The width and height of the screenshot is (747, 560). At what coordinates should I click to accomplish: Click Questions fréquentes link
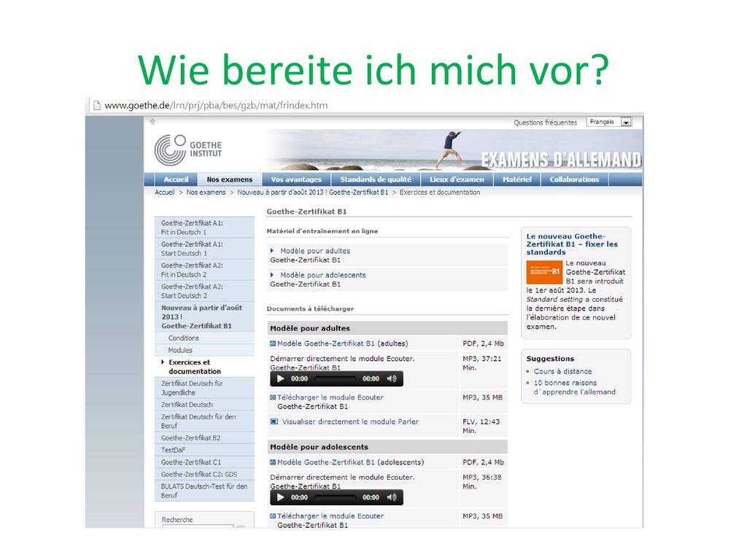pyautogui.click(x=545, y=122)
